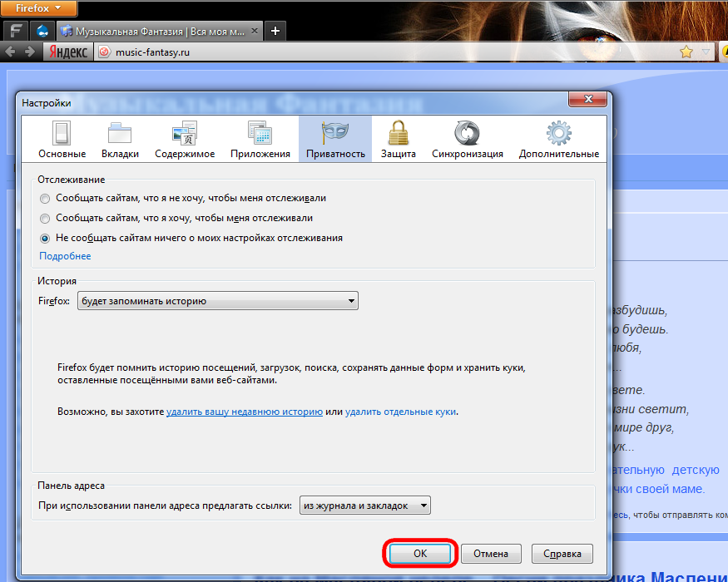Viewport: 728px width, 582px height.
Task: Open the Основные settings panel
Action: pos(62,139)
